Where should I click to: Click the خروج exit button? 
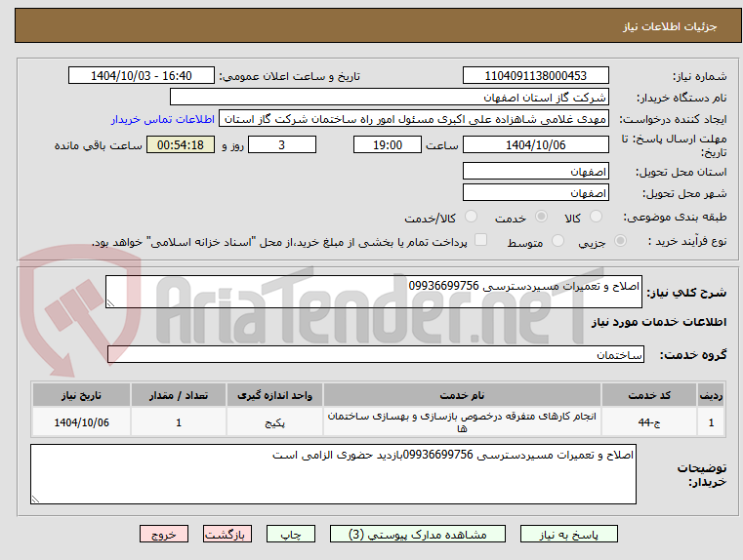click(x=163, y=534)
